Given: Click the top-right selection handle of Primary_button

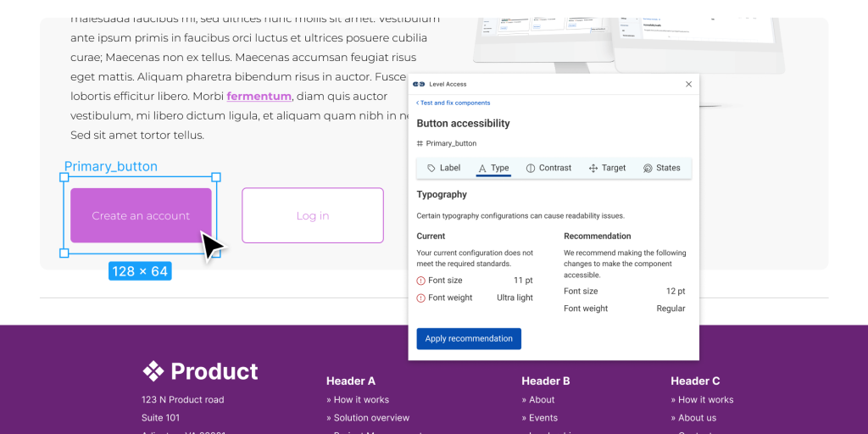Looking at the screenshot, I should point(216,177).
